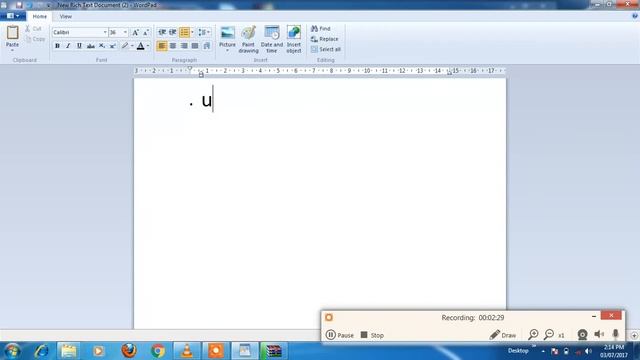Pause the screen recording

point(340,335)
